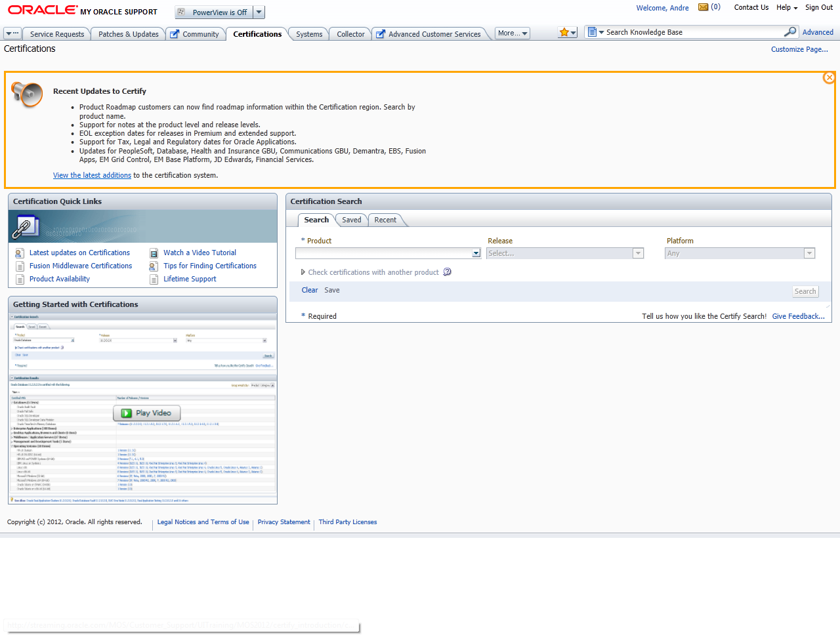Click the icon beside Latest updates on Certifications
The image size is (840, 635).
20,253
